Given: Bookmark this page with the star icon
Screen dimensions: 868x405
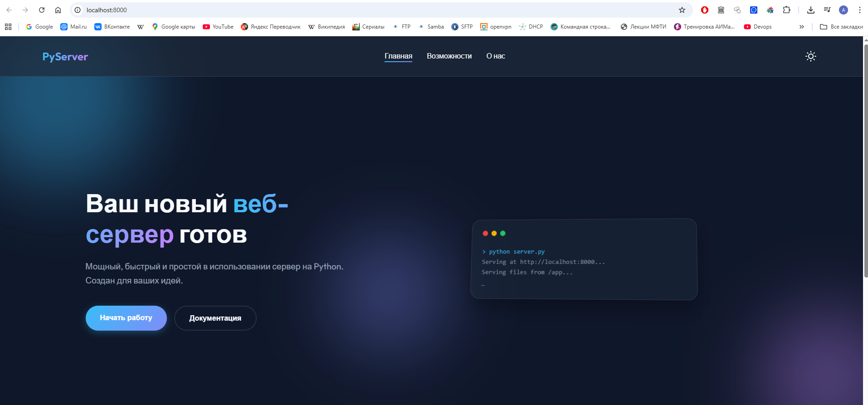Looking at the screenshot, I should coord(682,10).
